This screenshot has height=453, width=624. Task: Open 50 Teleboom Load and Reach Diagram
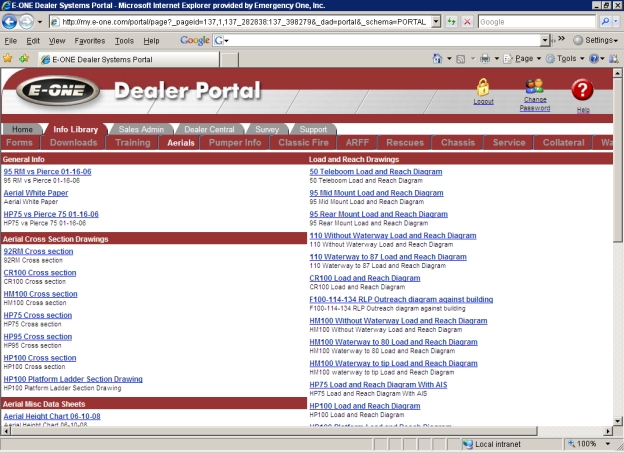click(x=376, y=172)
